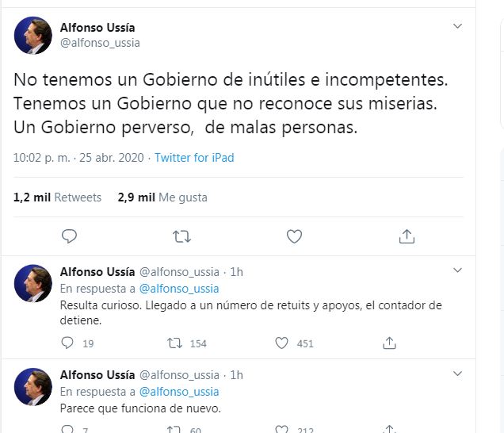
Task: Open the tweet timestamp 25 abr. 2020
Action: [78, 157]
